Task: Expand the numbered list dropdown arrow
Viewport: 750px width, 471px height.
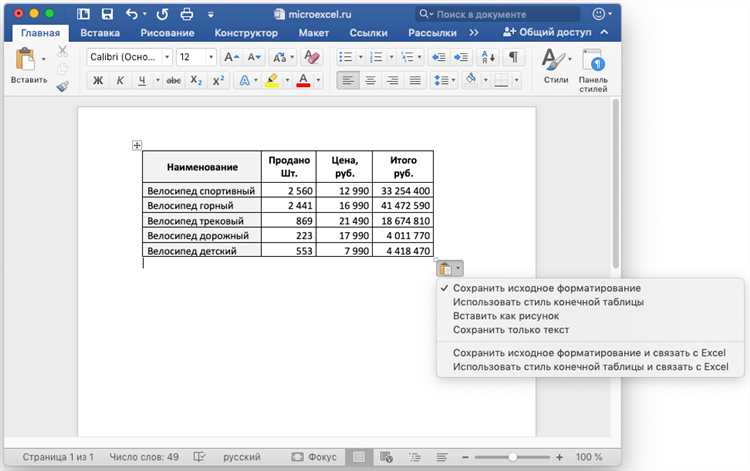Action: 391,57
